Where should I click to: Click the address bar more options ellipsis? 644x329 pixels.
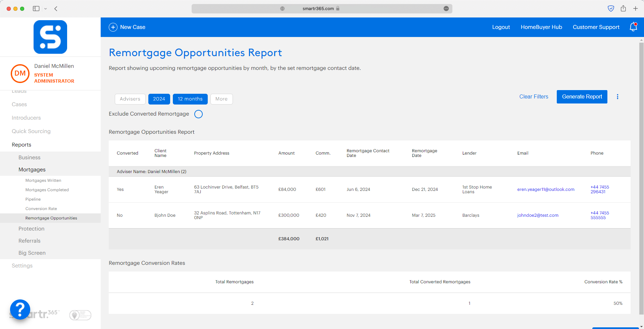[446, 8]
